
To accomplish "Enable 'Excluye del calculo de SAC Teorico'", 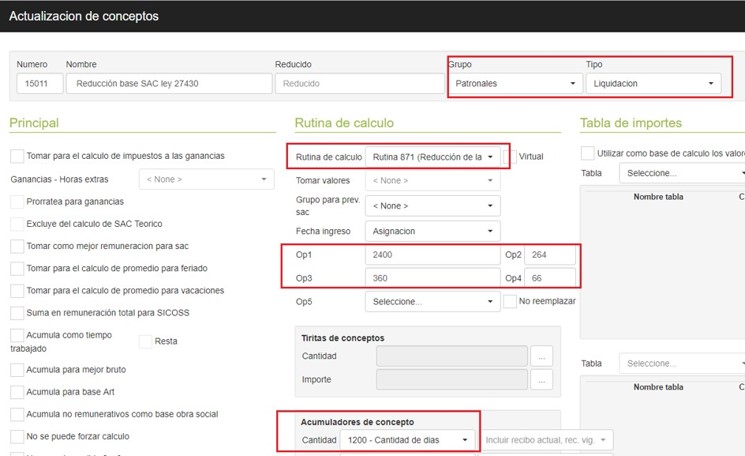I will click(x=17, y=223).
